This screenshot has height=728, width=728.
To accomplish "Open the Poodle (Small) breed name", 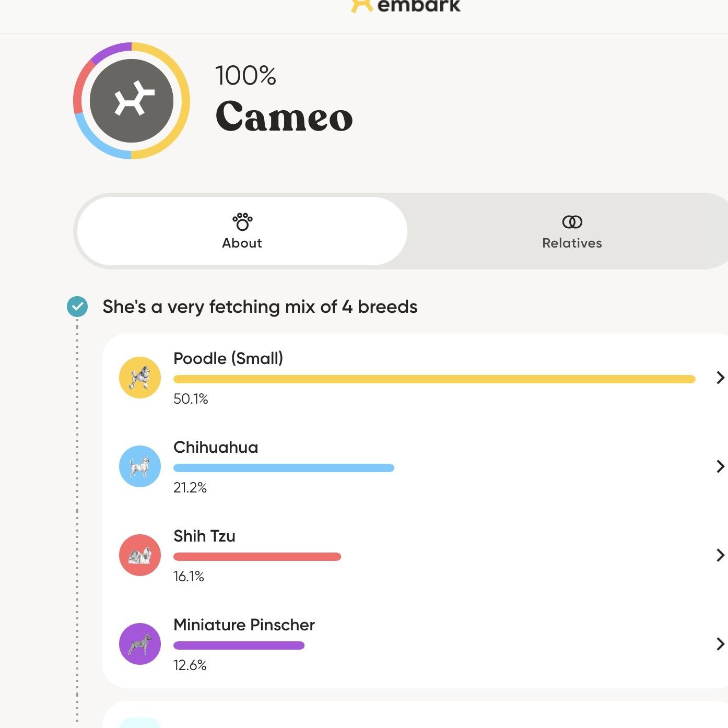I will click(x=228, y=358).
